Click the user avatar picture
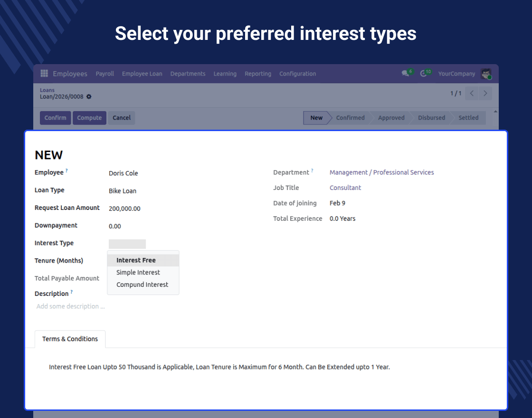The width and height of the screenshot is (532, 418). (486, 74)
